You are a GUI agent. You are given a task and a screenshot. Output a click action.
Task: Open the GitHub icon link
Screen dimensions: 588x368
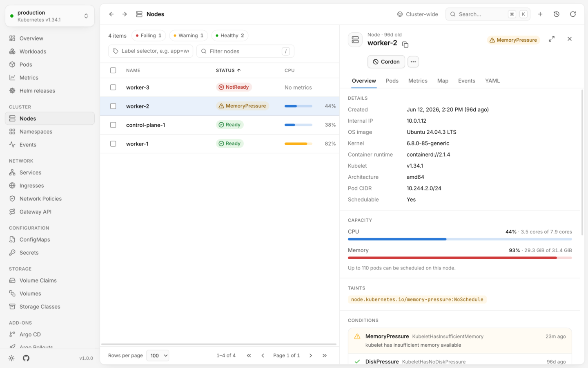point(26,358)
